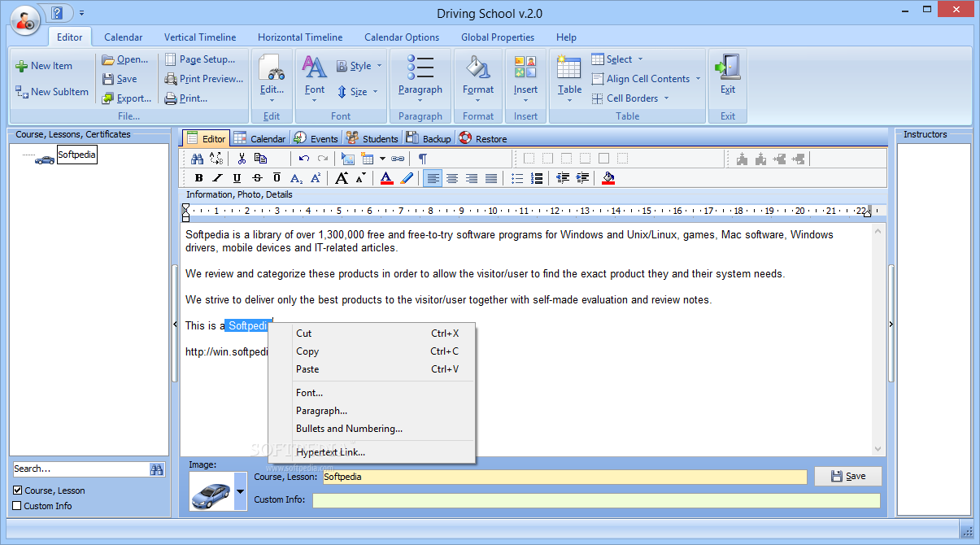Click the Find binoculars icon in editor toolbar
The height and width of the screenshot is (545, 980).
click(x=197, y=159)
